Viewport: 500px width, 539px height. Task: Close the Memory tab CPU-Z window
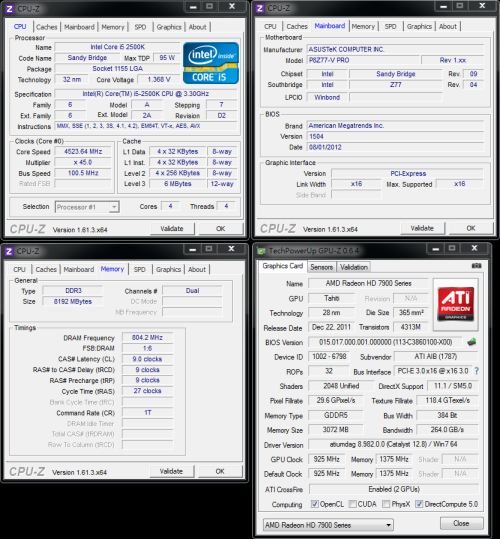(232, 249)
